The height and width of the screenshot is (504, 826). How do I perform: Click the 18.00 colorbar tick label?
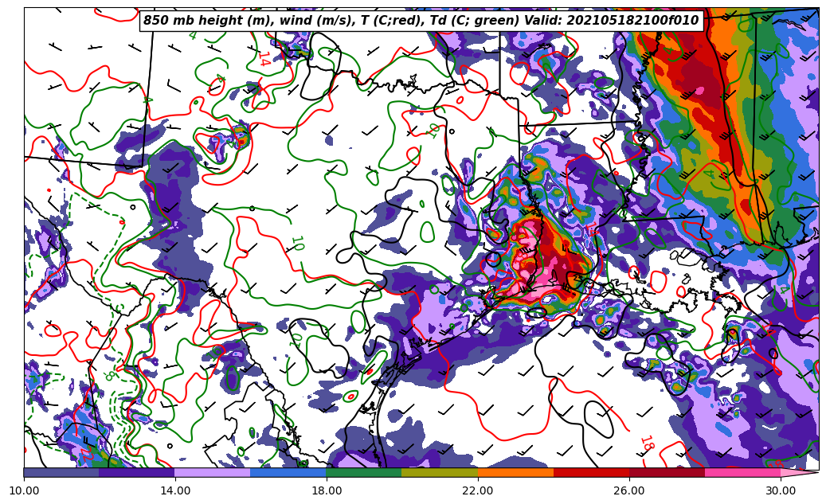(x=327, y=490)
